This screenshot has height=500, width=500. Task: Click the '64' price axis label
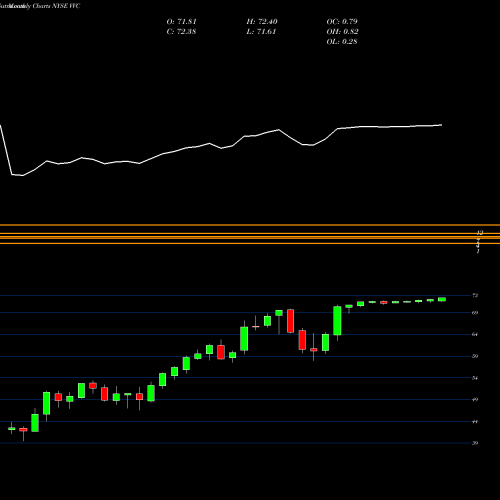click(x=475, y=334)
